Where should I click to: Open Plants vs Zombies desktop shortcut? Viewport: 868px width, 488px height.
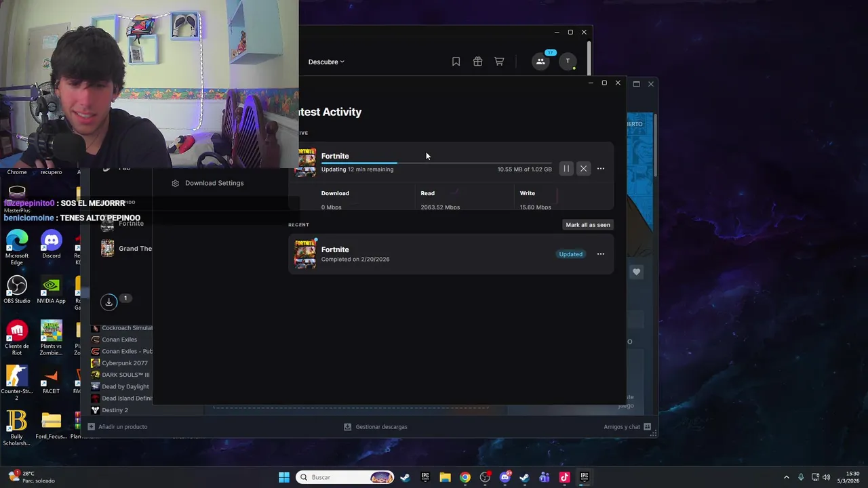[x=52, y=338]
